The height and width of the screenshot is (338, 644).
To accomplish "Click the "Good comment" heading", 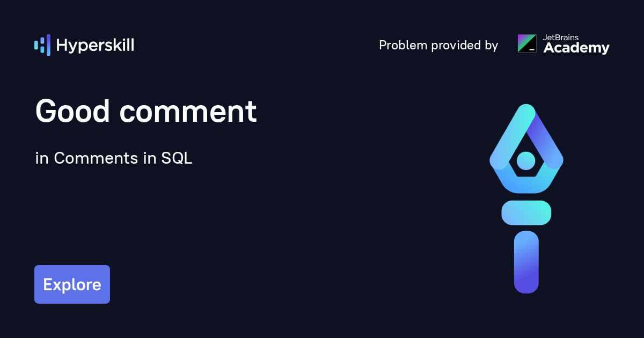I will 146,112.
